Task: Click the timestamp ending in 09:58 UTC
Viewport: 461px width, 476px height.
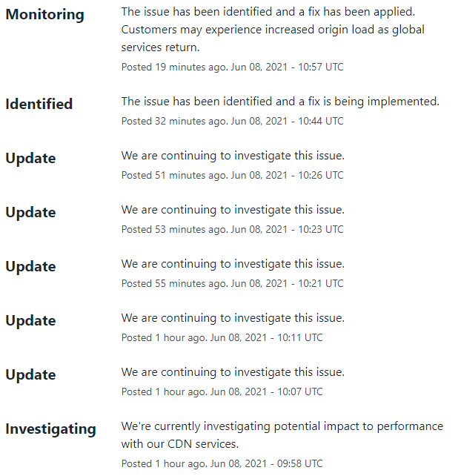Action: pyautogui.click(x=222, y=463)
